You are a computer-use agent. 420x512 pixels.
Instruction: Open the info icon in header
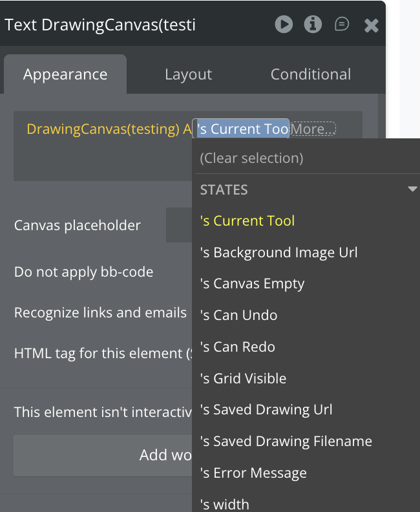(313, 25)
